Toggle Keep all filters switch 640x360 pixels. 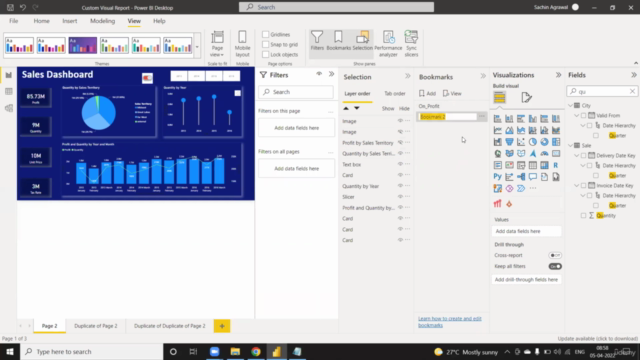pyautogui.click(x=555, y=266)
